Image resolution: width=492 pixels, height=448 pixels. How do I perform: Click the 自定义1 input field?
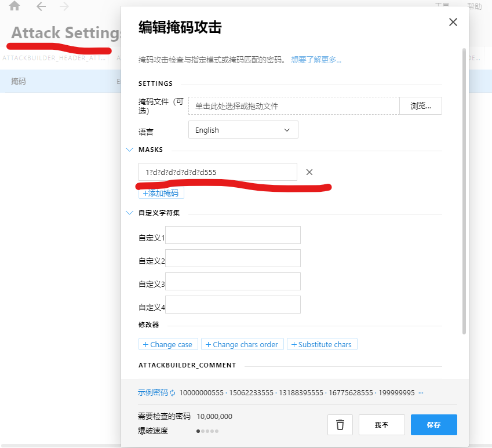(233, 235)
